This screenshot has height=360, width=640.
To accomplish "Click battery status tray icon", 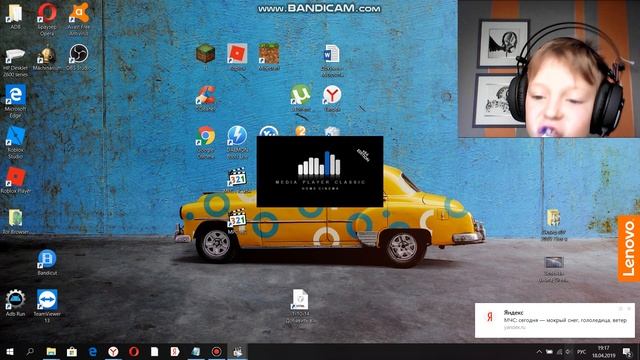I will (x=549, y=351).
